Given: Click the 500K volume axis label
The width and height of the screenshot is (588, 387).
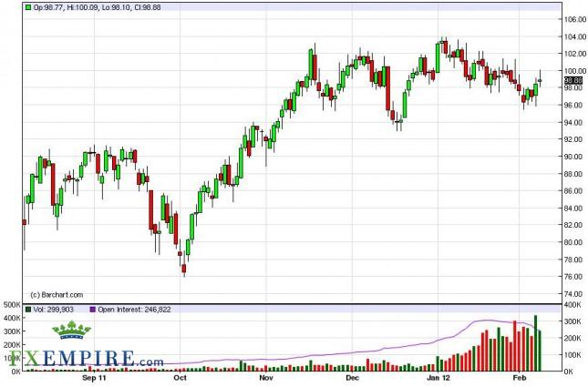Looking at the screenshot, I should tap(12, 305).
